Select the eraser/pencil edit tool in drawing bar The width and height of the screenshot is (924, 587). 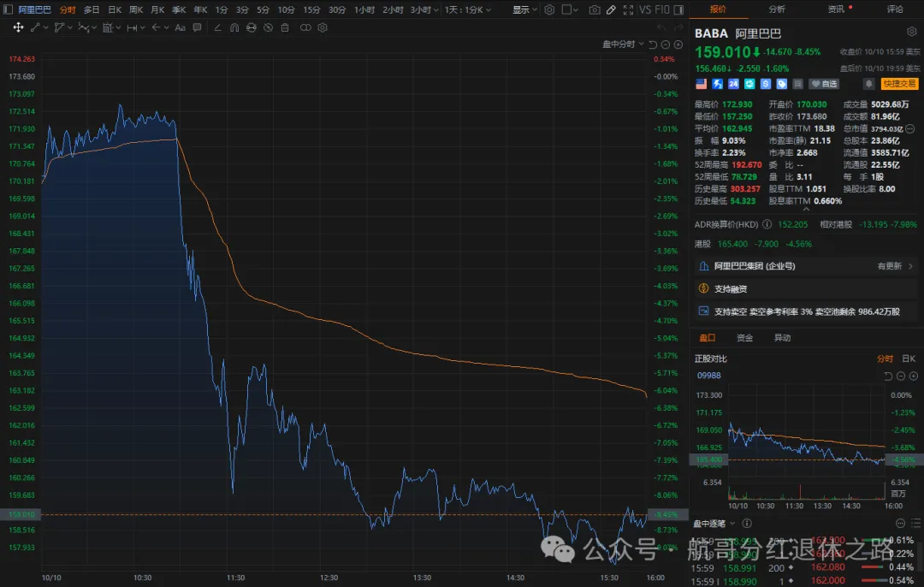(217, 27)
